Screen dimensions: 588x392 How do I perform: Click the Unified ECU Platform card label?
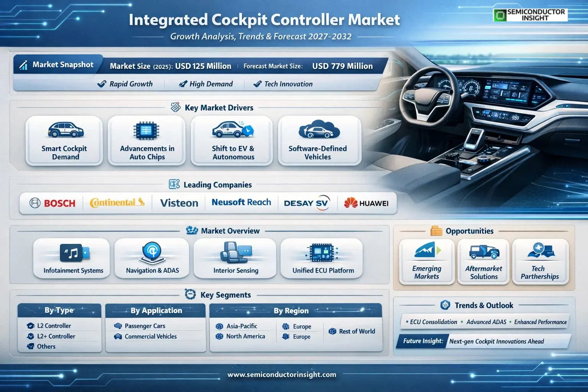(323, 270)
